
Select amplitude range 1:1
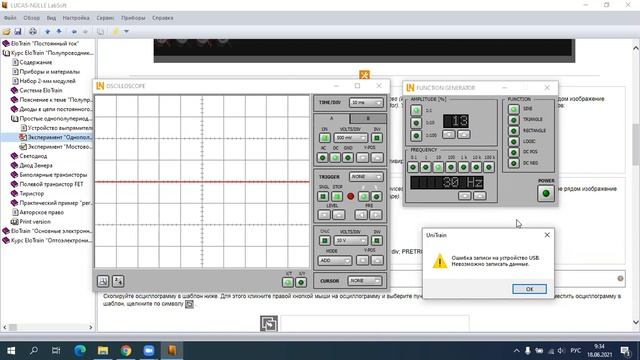(416, 110)
